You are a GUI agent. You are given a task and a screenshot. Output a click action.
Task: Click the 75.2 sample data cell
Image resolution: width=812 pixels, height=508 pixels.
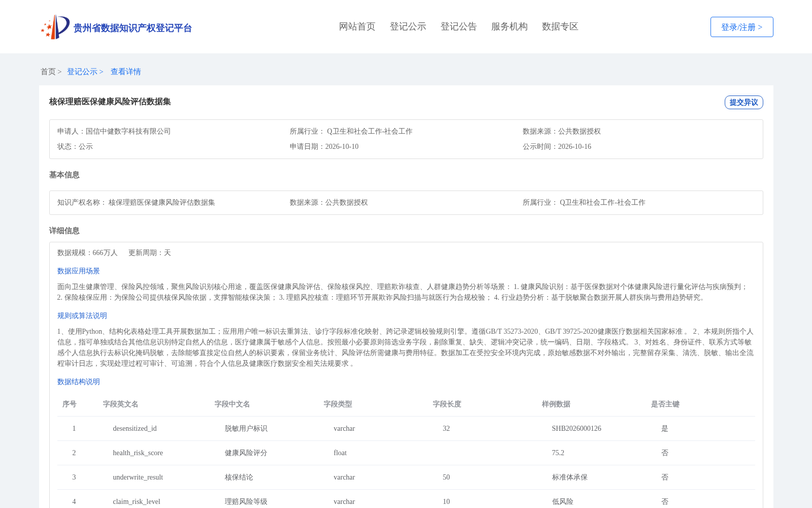click(x=558, y=453)
